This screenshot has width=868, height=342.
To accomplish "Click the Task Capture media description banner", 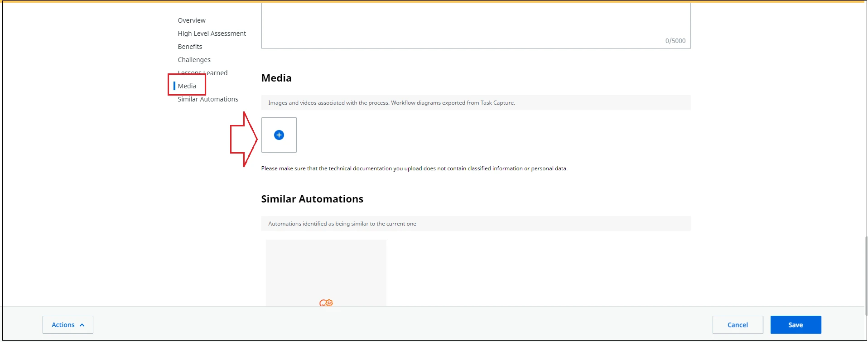I will click(x=476, y=103).
